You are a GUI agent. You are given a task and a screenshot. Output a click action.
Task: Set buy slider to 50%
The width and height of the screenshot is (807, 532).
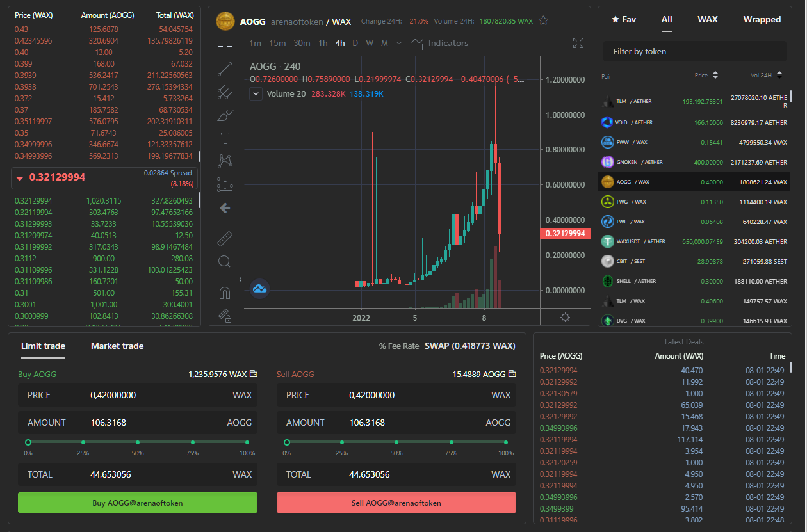click(x=138, y=442)
